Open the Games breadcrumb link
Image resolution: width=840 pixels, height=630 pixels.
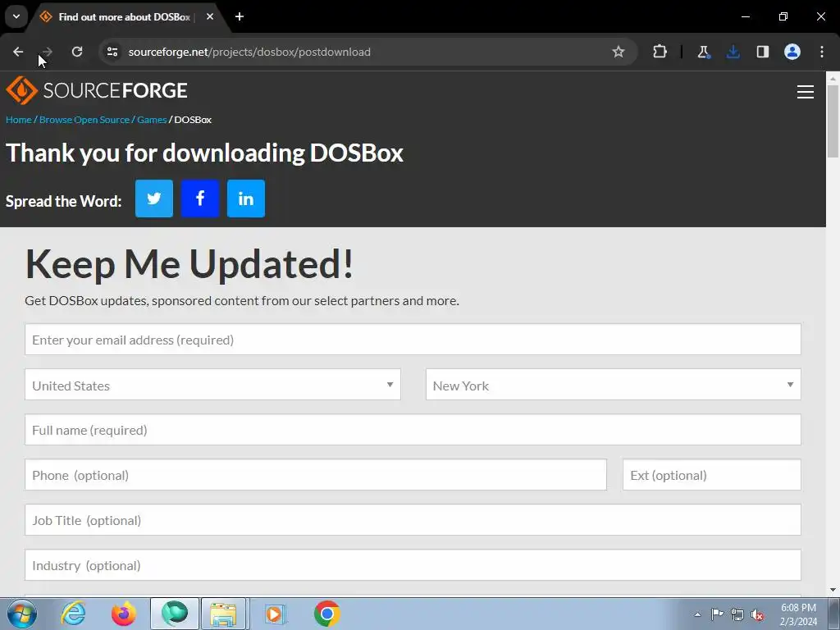[152, 120]
